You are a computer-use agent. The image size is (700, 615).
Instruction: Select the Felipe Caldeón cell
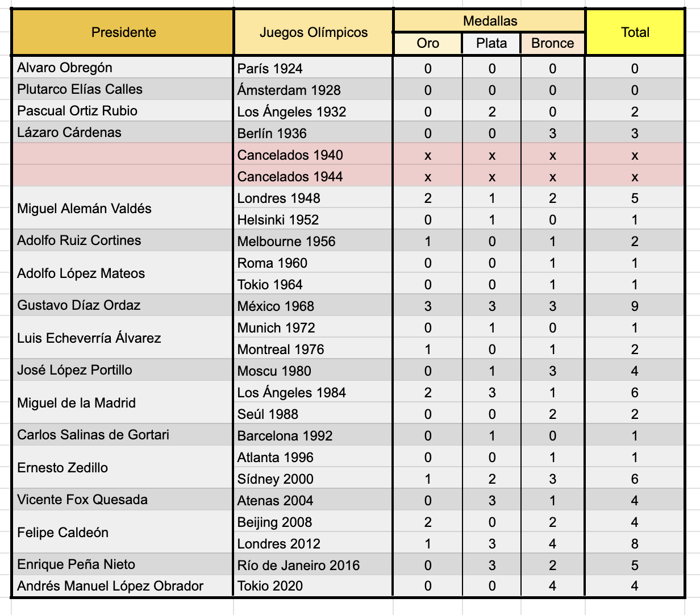(x=123, y=533)
